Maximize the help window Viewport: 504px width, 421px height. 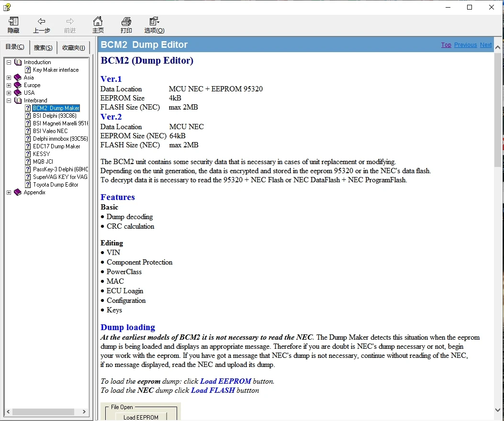(x=470, y=7)
